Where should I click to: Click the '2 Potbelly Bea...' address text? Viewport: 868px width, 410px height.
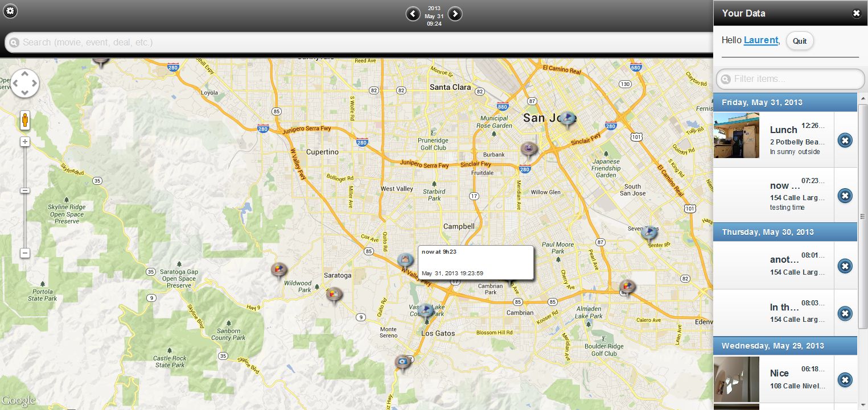797,142
